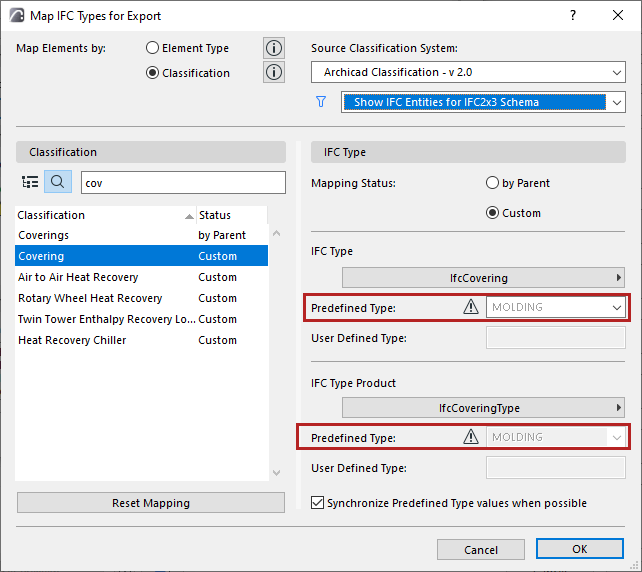Toggle the magnifier search view icon
642x572 pixels.
[58, 182]
